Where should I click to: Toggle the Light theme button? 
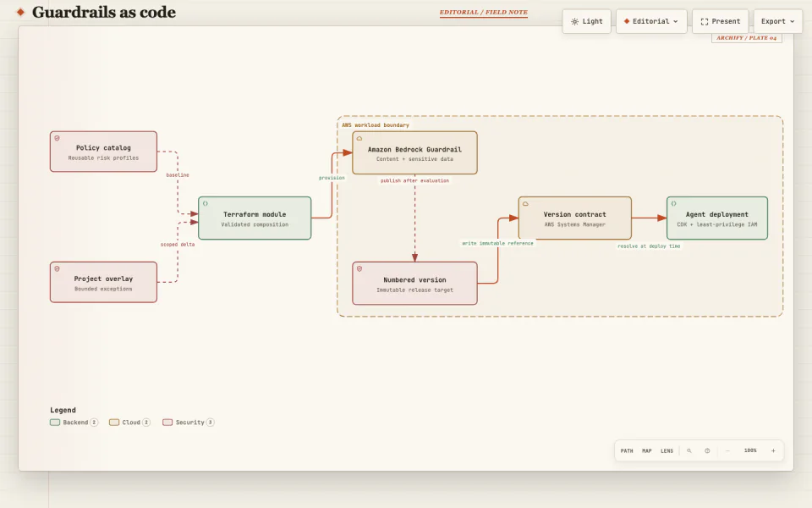coord(587,21)
